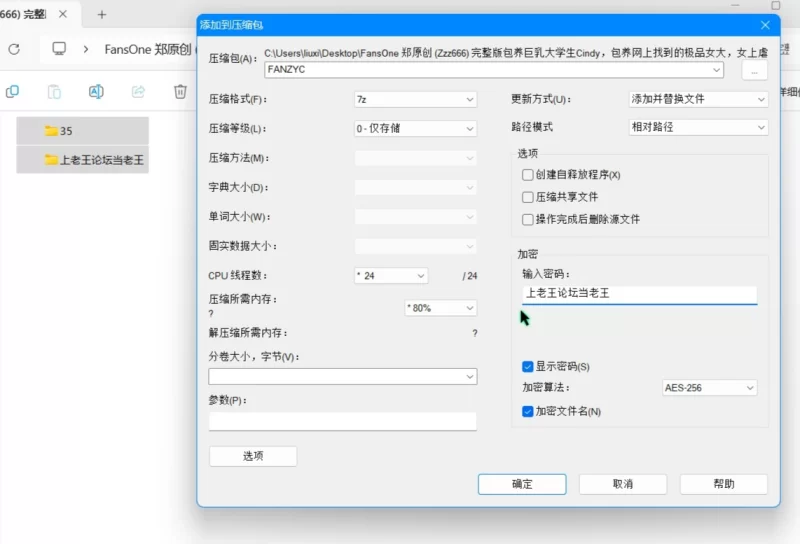This screenshot has height=544, width=800.
Task: Click the password input field
Action: pos(639,294)
